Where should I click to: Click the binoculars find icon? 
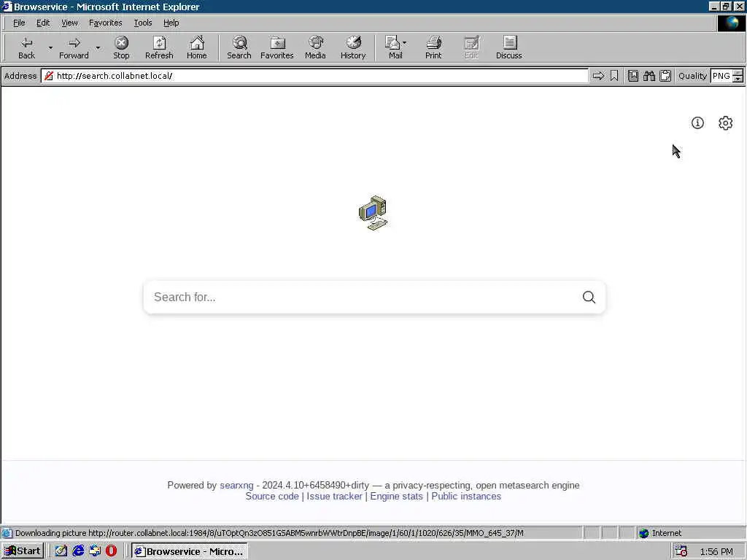649,76
